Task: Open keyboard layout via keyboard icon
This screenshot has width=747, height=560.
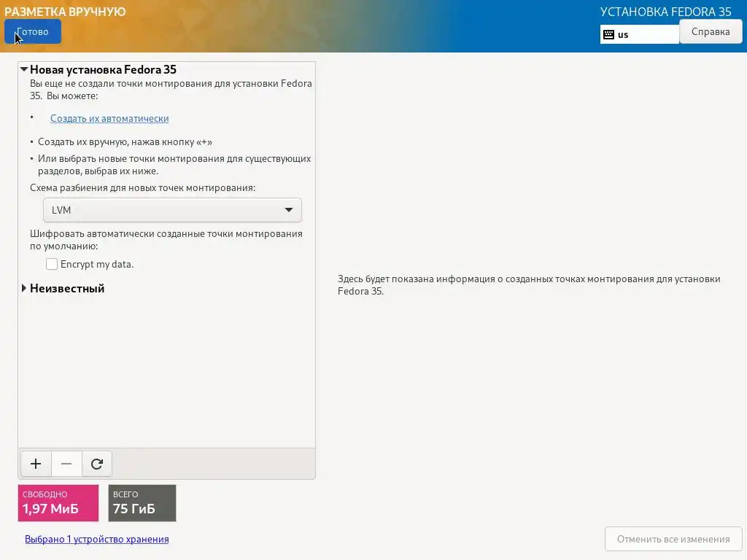Action: pyautogui.click(x=608, y=34)
